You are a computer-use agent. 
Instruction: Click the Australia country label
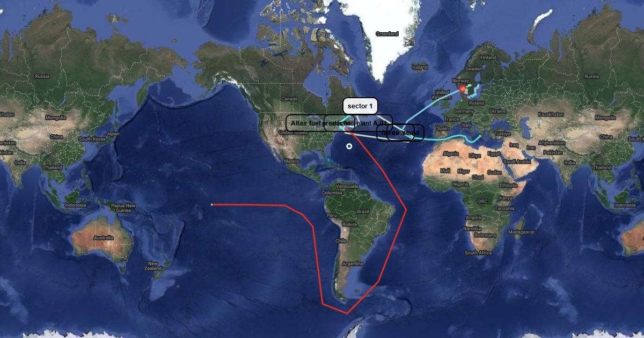click(x=103, y=238)
